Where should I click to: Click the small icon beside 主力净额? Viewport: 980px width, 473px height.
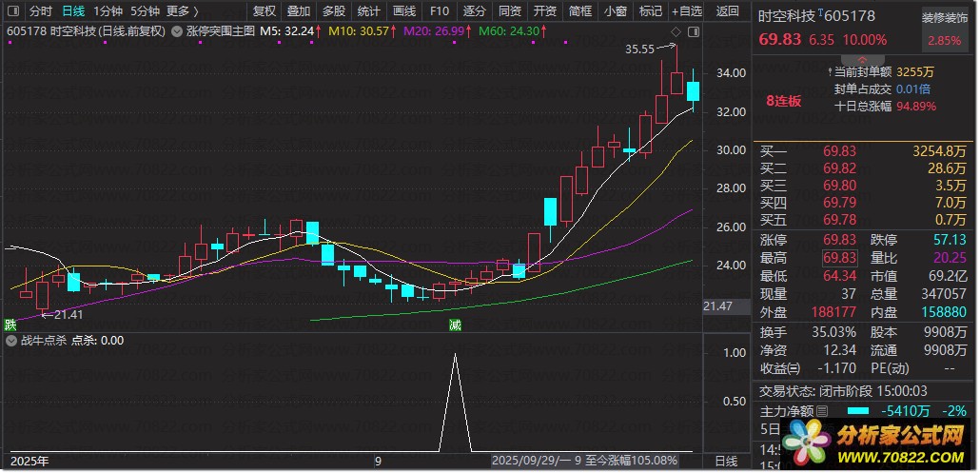823,411
